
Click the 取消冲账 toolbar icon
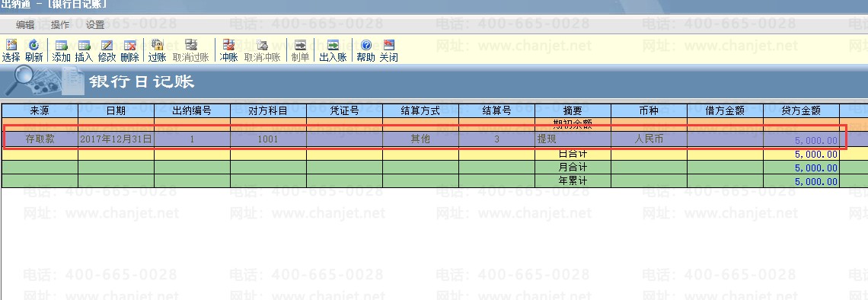(x=263, y=50)
